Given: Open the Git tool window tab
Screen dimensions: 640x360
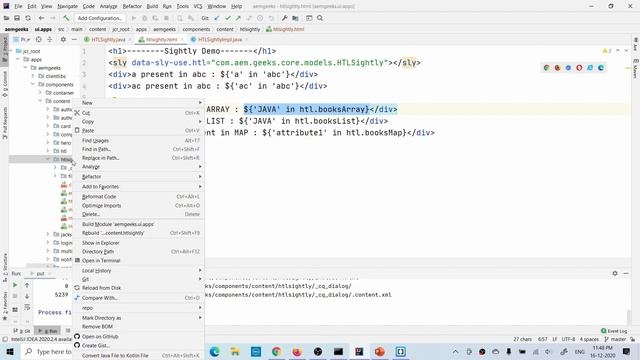Looking at the screenshot, I should 22,331.
